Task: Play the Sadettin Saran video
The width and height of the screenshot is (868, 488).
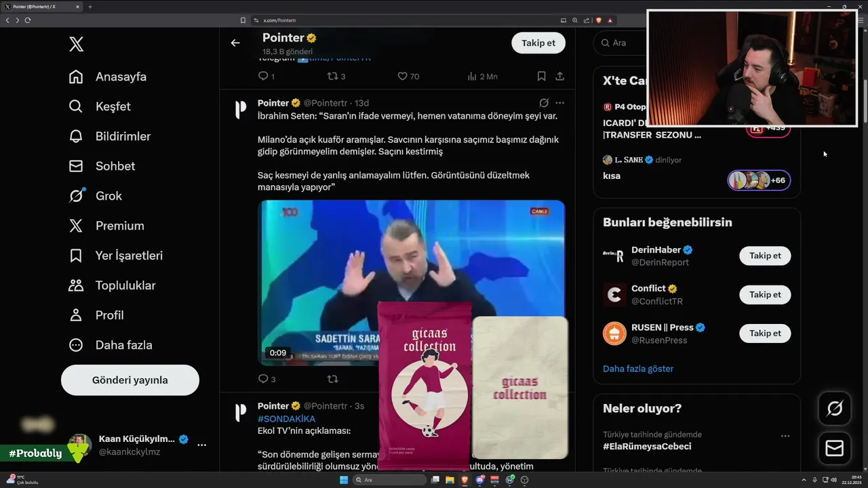Action: [x=412, y=283]
